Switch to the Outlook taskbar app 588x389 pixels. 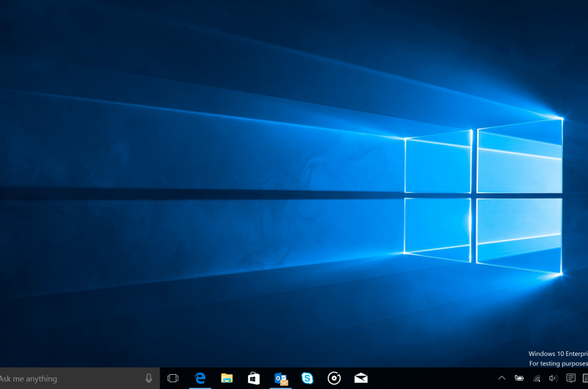(281, 378)
